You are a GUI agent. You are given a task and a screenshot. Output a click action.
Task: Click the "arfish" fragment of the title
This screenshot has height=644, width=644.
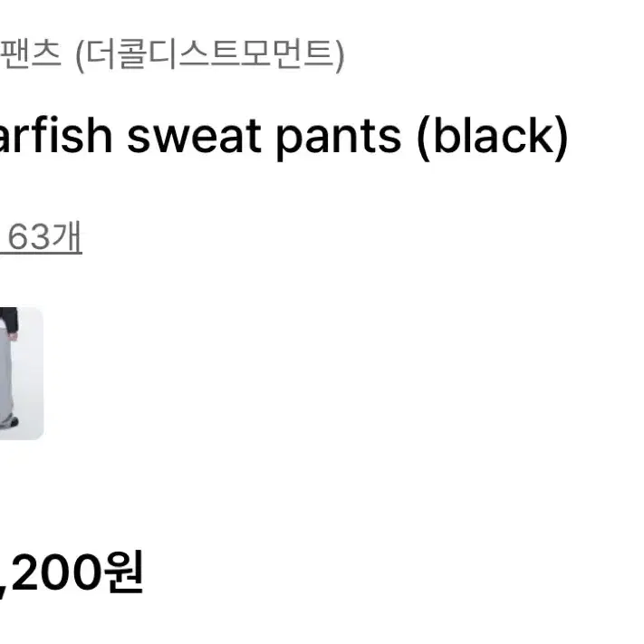tap(56, 135)
